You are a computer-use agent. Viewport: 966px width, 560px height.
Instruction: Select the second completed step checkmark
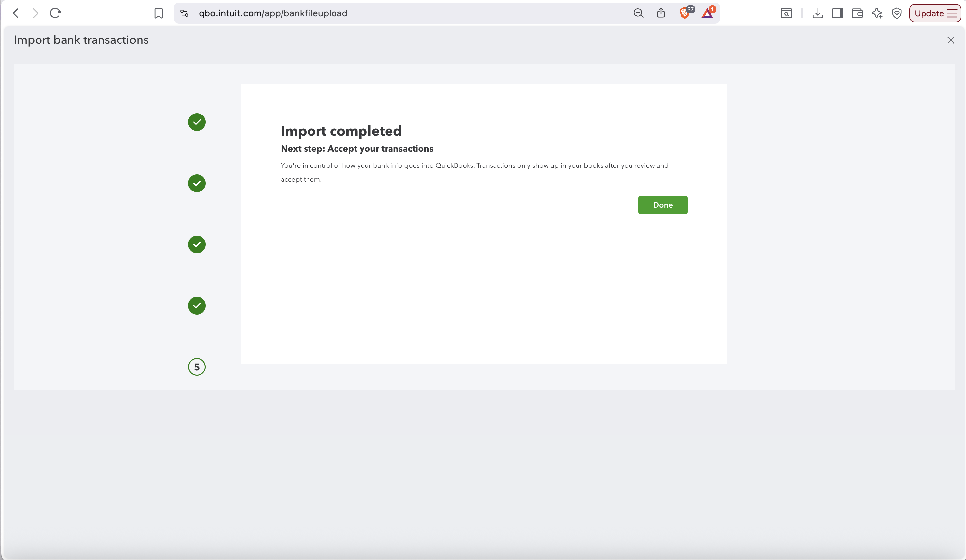[x=197, y=183]
